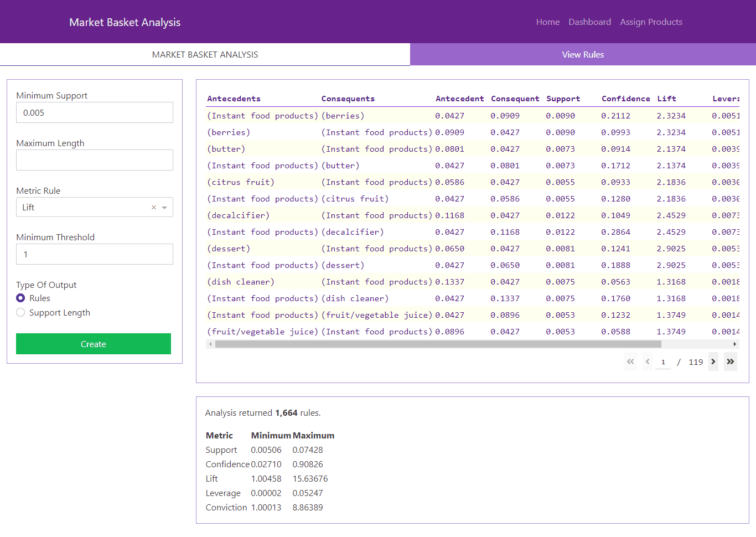Click the current page number box
The image size is (756, 537).
click(x=663, y=362)
